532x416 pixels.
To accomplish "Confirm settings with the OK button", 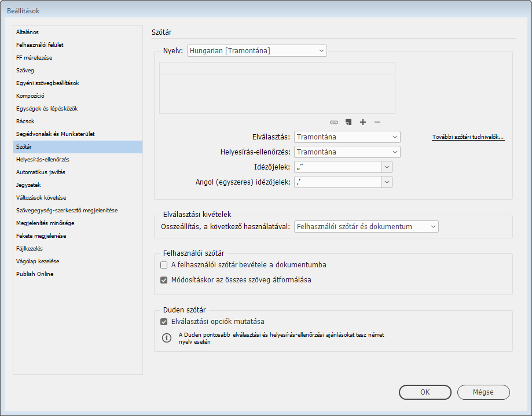I will pos(425,392).
